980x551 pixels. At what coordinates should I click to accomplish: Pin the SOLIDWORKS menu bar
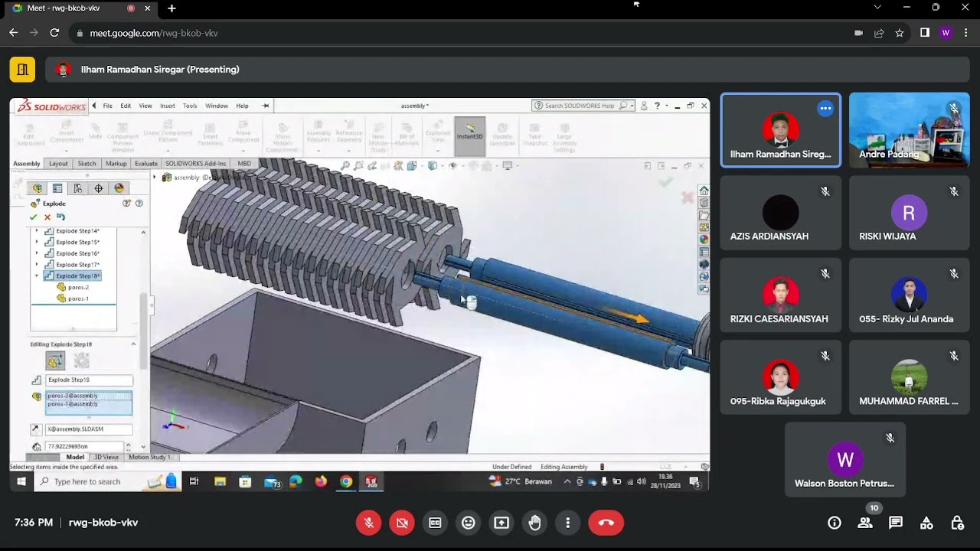[x=266, y=106]
